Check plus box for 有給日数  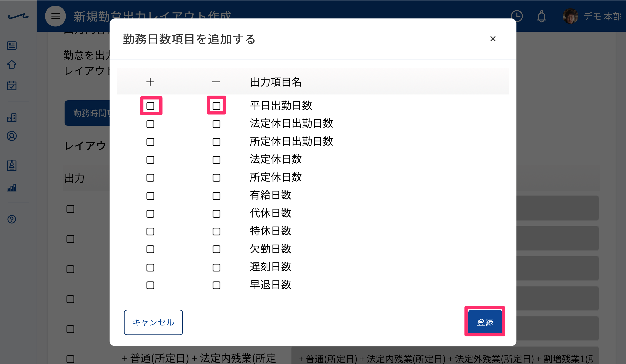click(150, 196)
